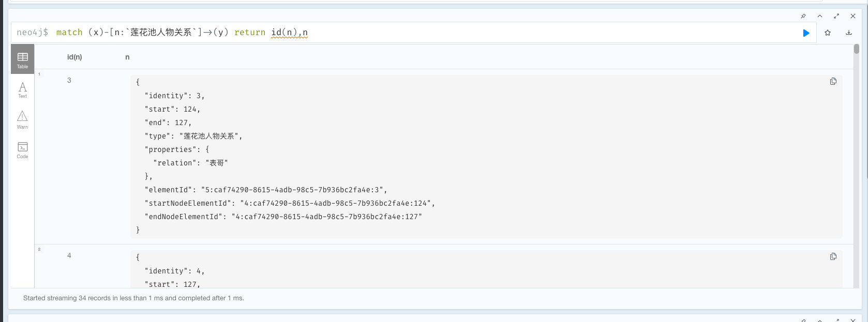
Task: Copy first record JSON to clipboard
Action: [833, 81]
